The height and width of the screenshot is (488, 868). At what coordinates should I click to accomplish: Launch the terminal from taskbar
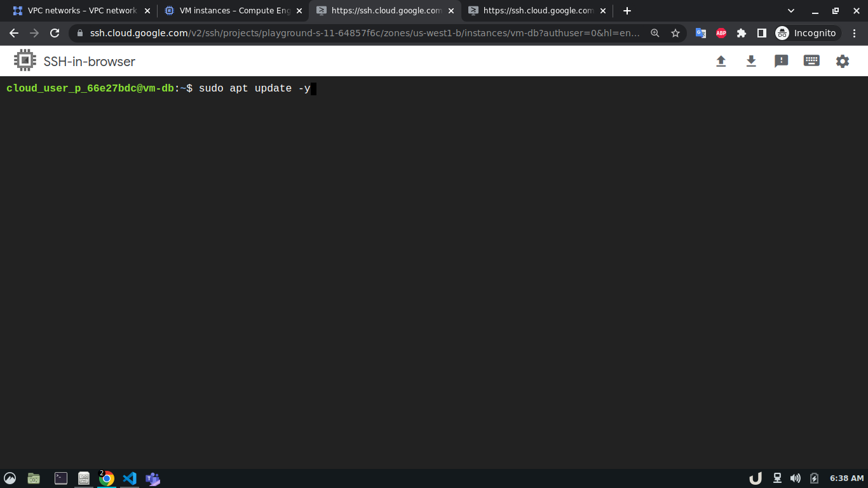61,478
